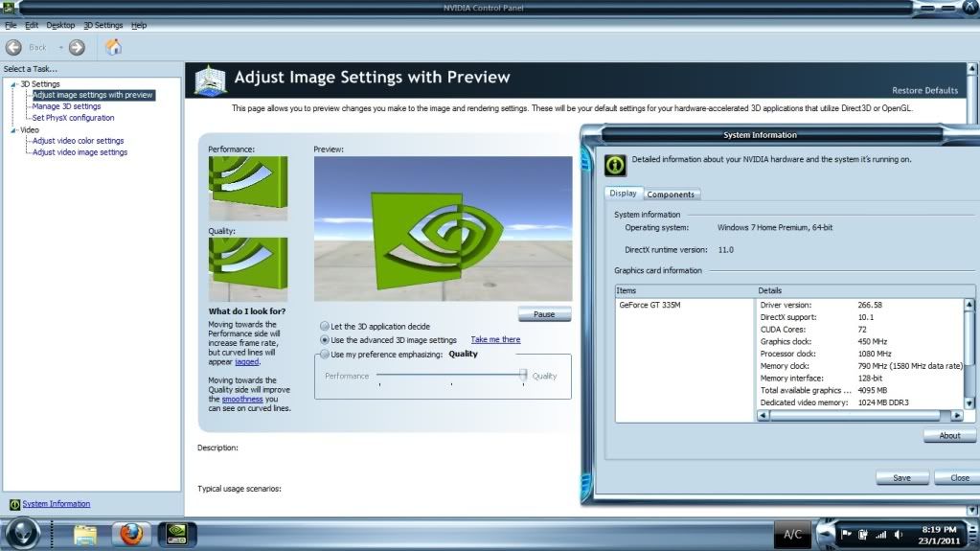
Task: Click the network signal tray icon
Action: (880, 534)
